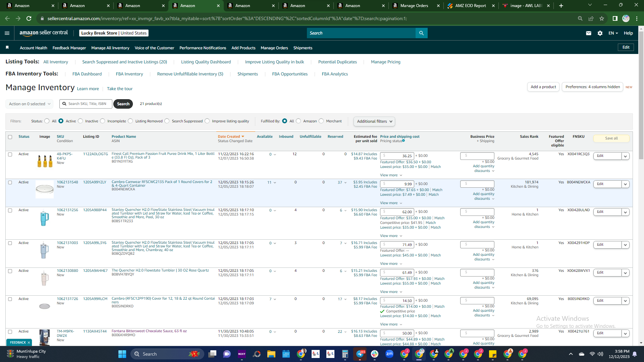Open the Action on 0 selected dropdown
Screen dimensions: 644x362
click(x=30, y=104)
